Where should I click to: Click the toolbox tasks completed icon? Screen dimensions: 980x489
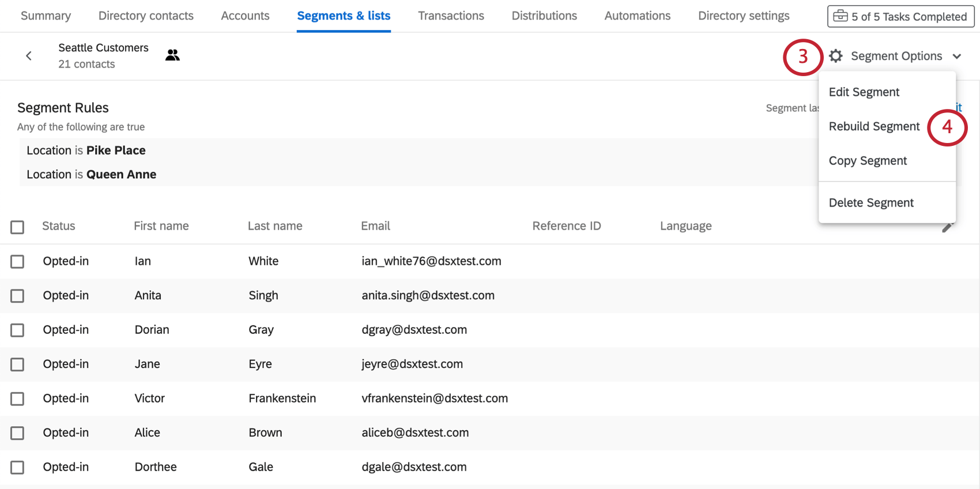(840, 16)
